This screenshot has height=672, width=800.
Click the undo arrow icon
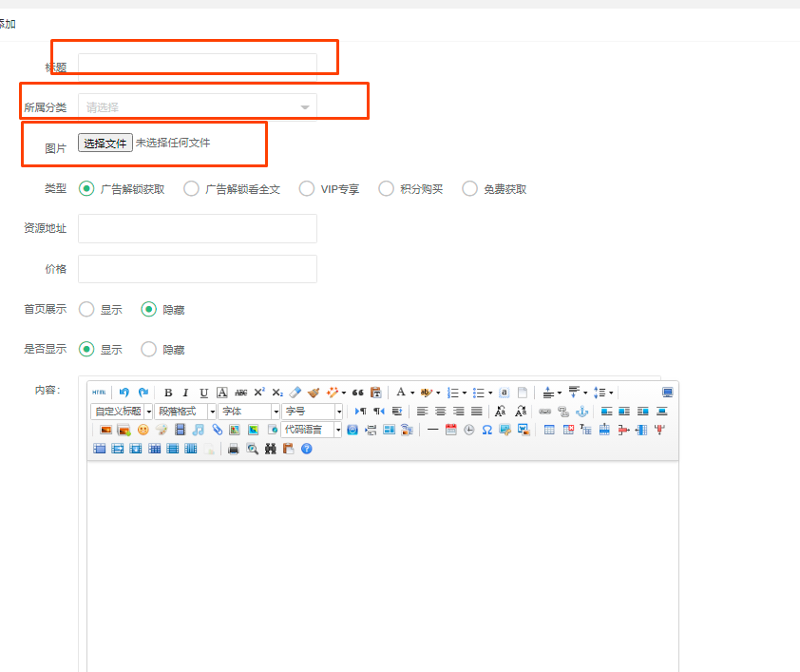click(124, 393)
